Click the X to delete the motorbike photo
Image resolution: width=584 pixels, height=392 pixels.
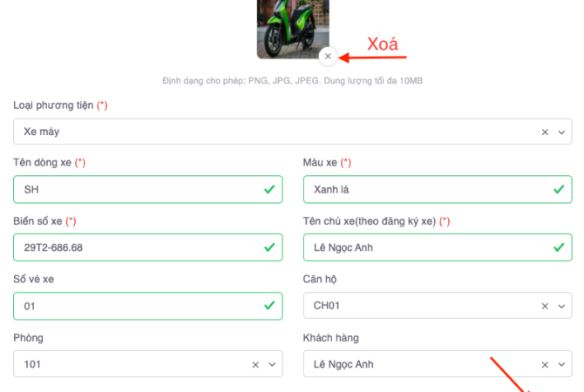click(x=328, y=57)
